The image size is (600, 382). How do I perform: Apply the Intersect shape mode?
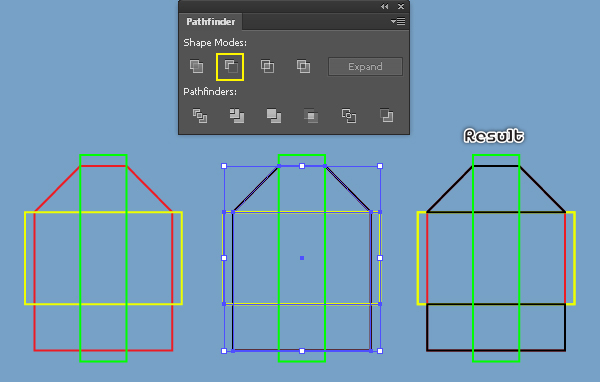267,67
